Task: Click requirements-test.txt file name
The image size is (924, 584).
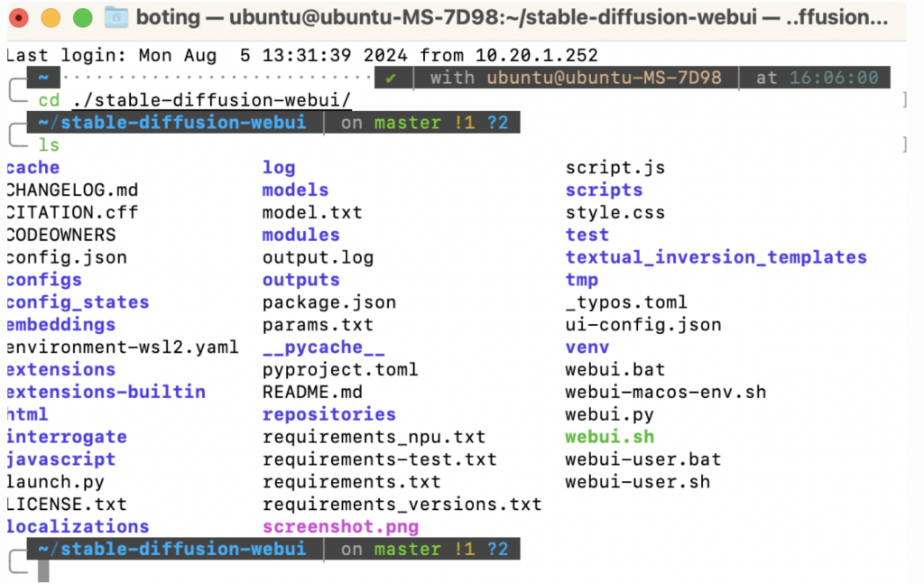Action: pyautogui.click(x=380, y=459)
